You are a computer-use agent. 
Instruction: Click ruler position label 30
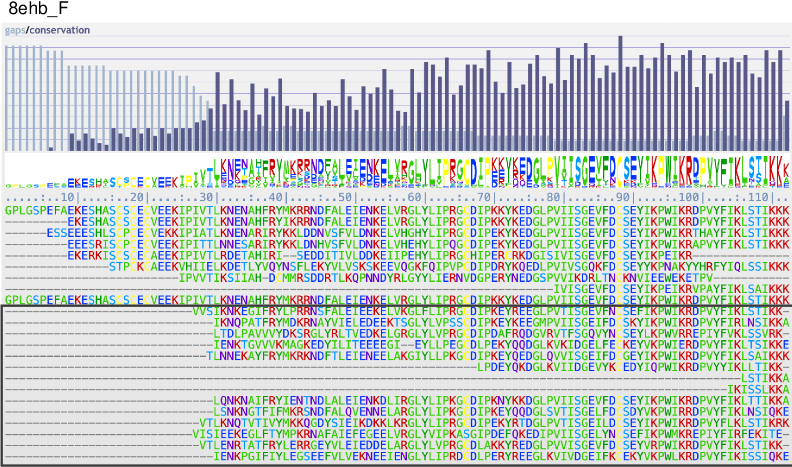206,197
